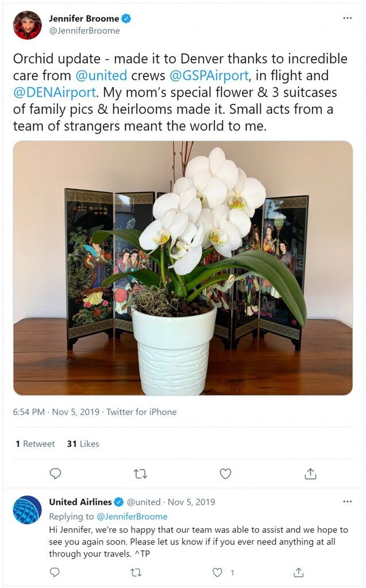
Task: Reply to Jennifer Broome's orchid tweet
Action: pyautogui.click(x=56, y=474)
